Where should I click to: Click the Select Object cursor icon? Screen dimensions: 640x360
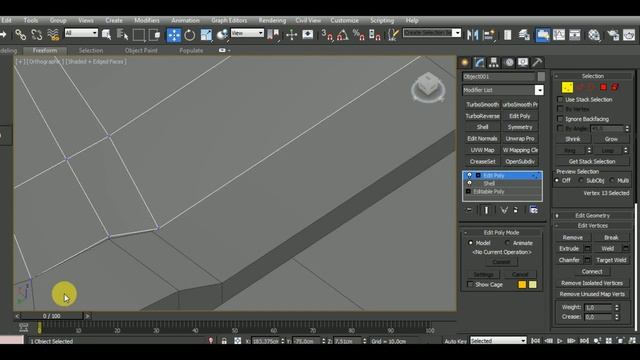(107, 35)
